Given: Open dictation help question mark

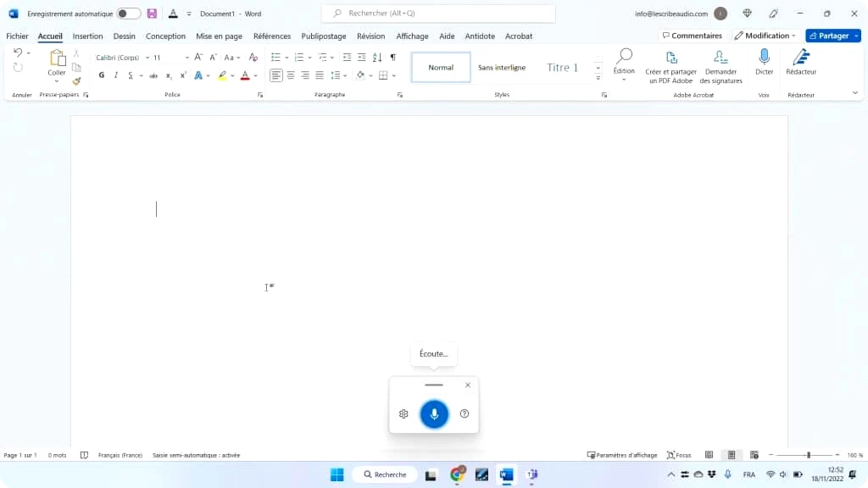Looking at the screenshot, I should coord(465,413).
